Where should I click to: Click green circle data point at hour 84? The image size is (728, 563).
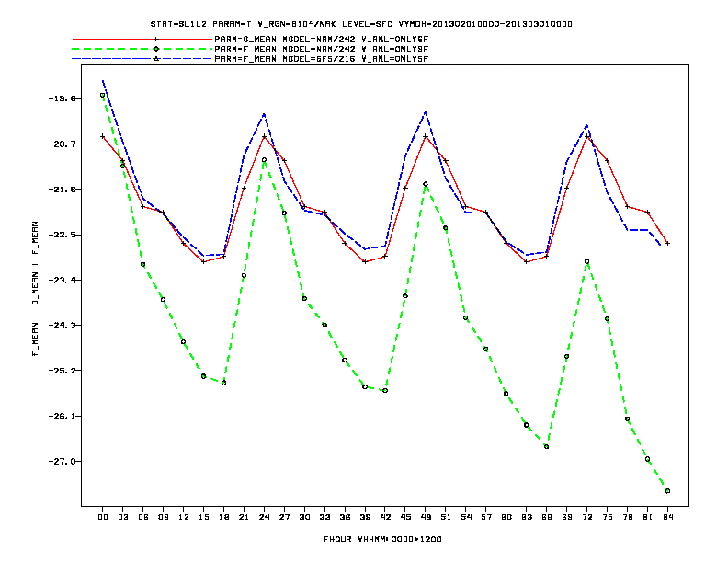(x=667, y=491)
